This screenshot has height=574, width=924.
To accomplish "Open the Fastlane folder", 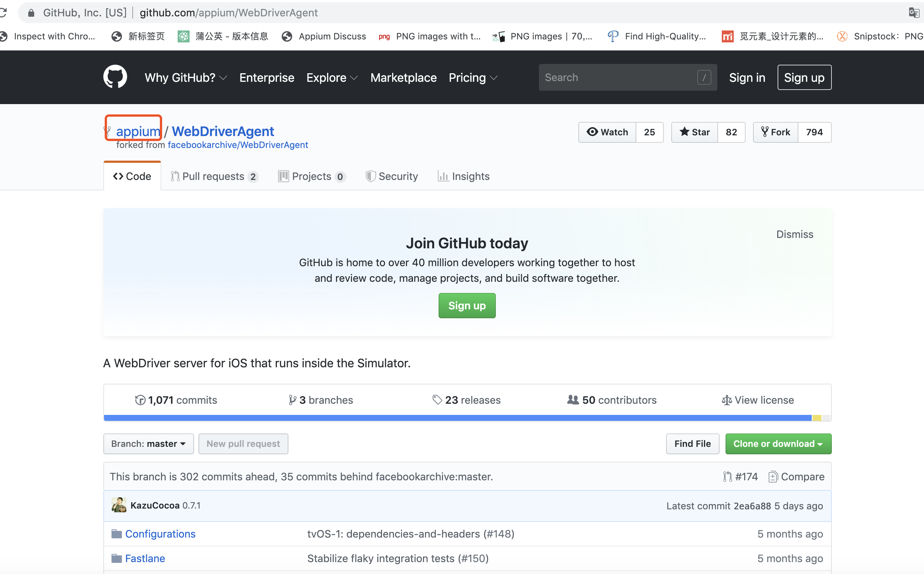I will tap(145, 558).
